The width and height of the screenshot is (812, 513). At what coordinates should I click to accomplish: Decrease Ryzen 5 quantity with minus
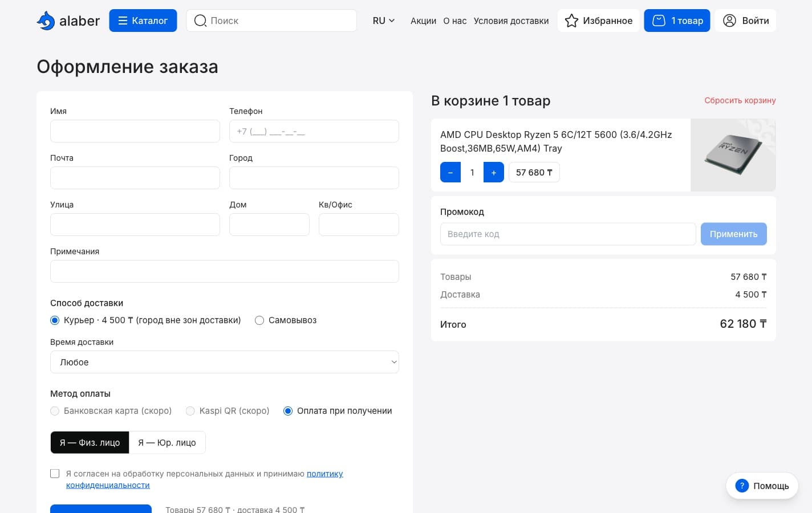(x=450, y=172)
